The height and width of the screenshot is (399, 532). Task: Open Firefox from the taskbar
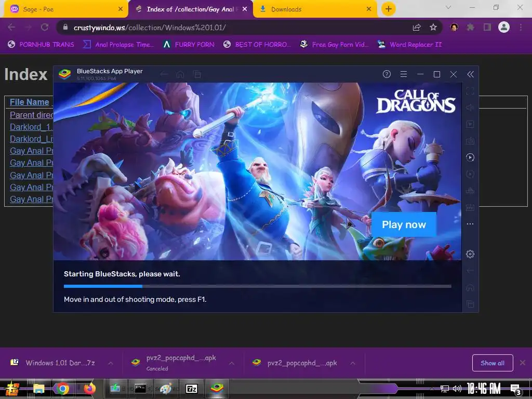pyautogui.click(x=89, y=389)
